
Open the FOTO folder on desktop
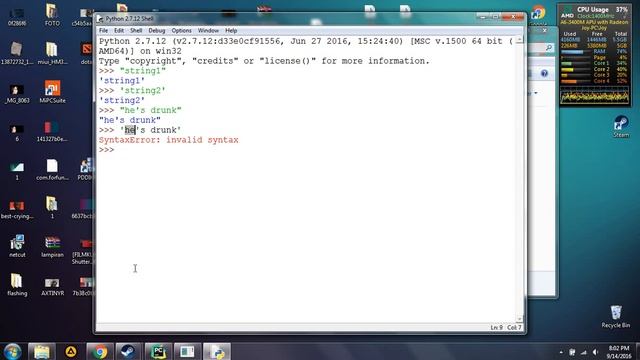click(52, 15)
